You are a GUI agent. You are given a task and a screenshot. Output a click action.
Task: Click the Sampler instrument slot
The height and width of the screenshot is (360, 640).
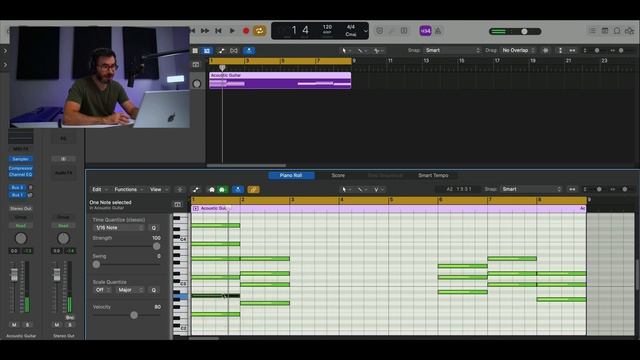(x=20, y=159)
